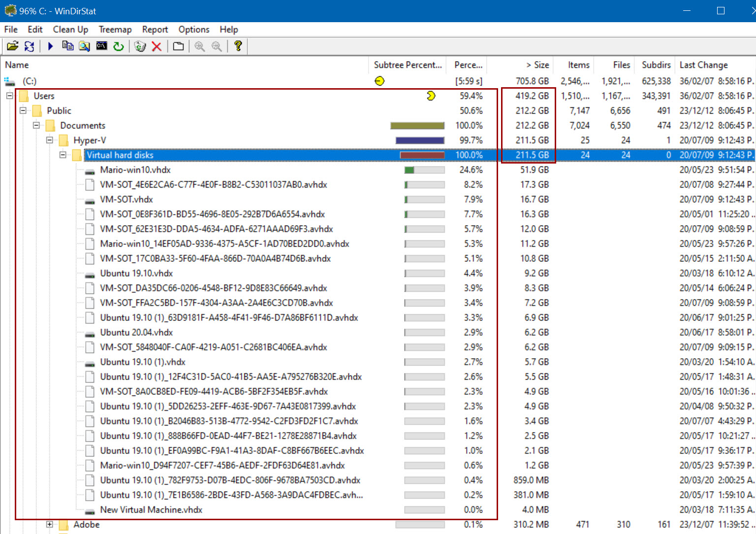Open the Clean Up menu
The height and width of the screenshot is (534, 756).
[x=70, y=30]
